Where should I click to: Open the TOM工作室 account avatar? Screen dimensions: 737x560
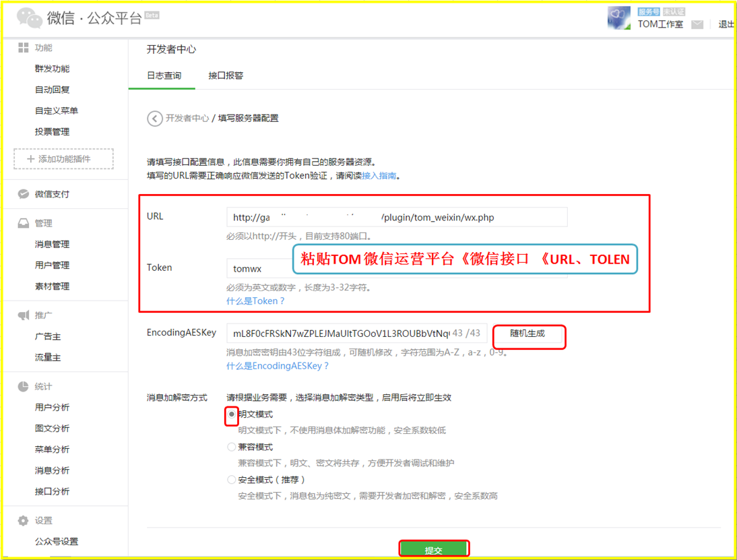[x=618, y=18]
